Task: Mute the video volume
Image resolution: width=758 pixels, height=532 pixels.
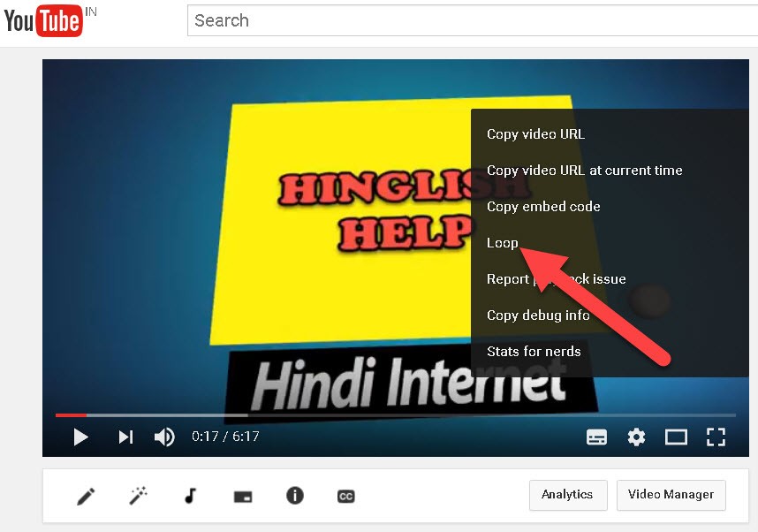Action: pyautogui.click(x=164, y=437)
